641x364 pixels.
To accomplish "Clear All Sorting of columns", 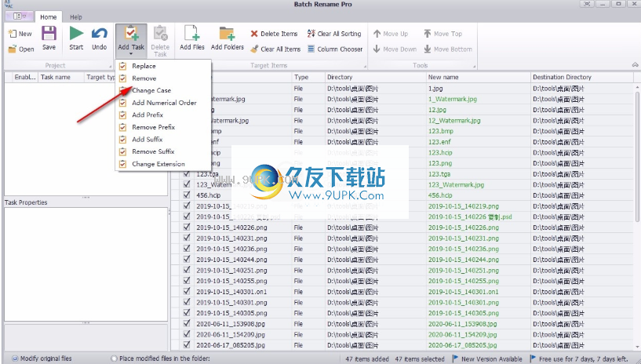I will (334, 34).
